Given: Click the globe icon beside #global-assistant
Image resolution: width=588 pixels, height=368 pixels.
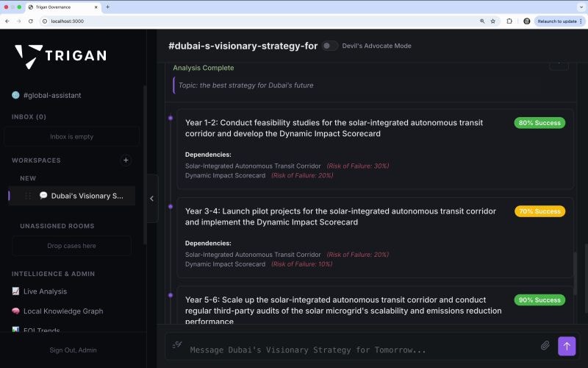Looking at the screenshot, I should click(x=15, y=95).
